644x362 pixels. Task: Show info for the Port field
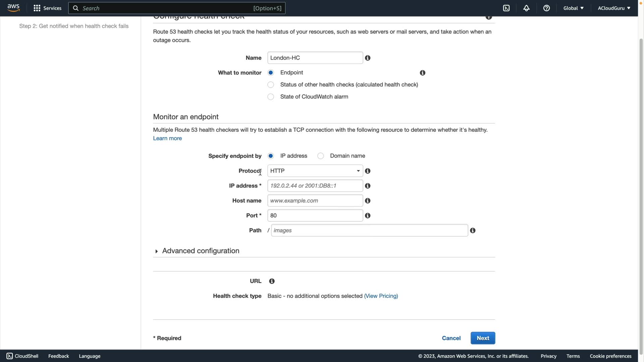coord(368,216)
